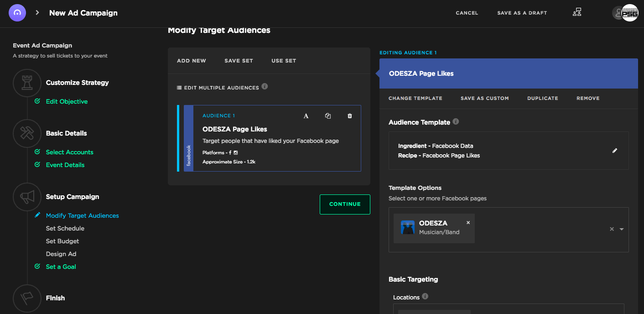Delete Audience 1 with the trash icon

(x=350, y=116)
